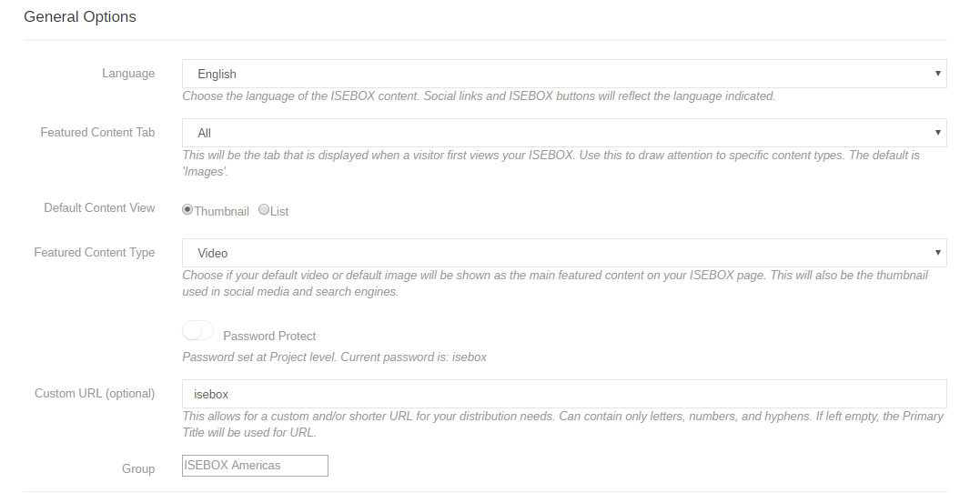Open the Featured Content Type dropdown showing Video
The width and height of the screenshot is (980, 493).
pyautogui.click(x=564, y=253)
